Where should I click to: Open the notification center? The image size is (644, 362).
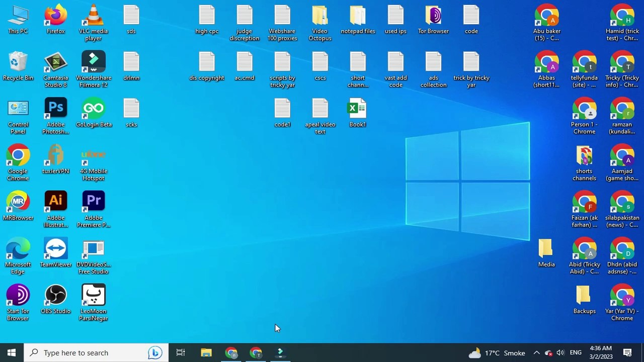pos(627,353)
